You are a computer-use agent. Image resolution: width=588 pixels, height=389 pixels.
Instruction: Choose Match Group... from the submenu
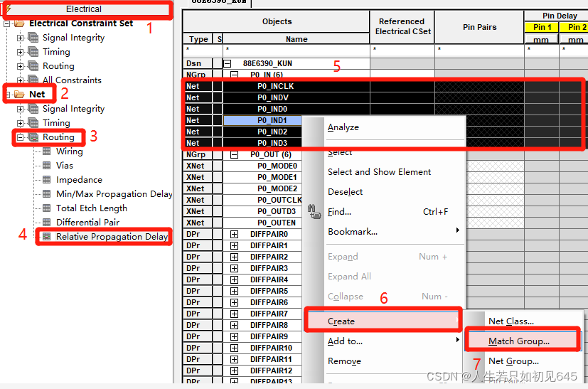[x=518, y=341]
